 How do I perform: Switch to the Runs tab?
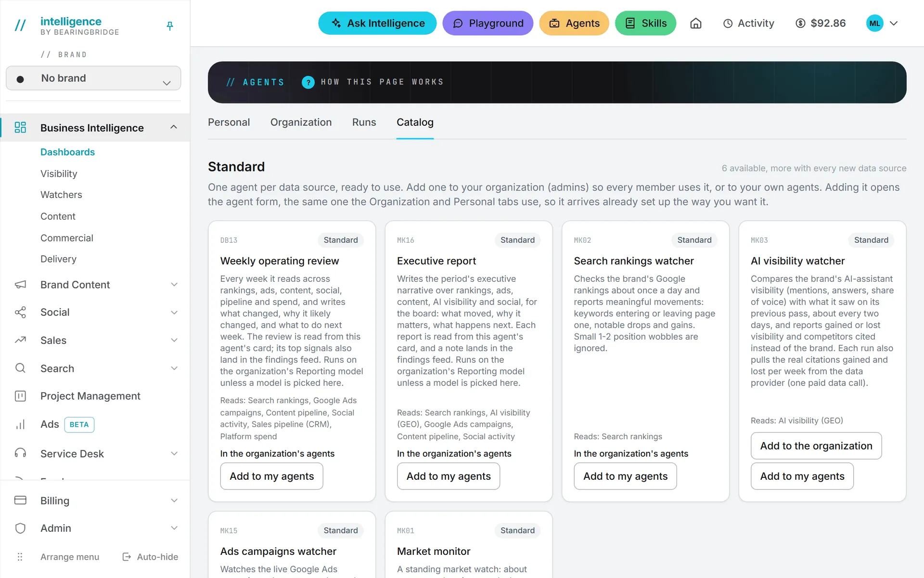364,122
